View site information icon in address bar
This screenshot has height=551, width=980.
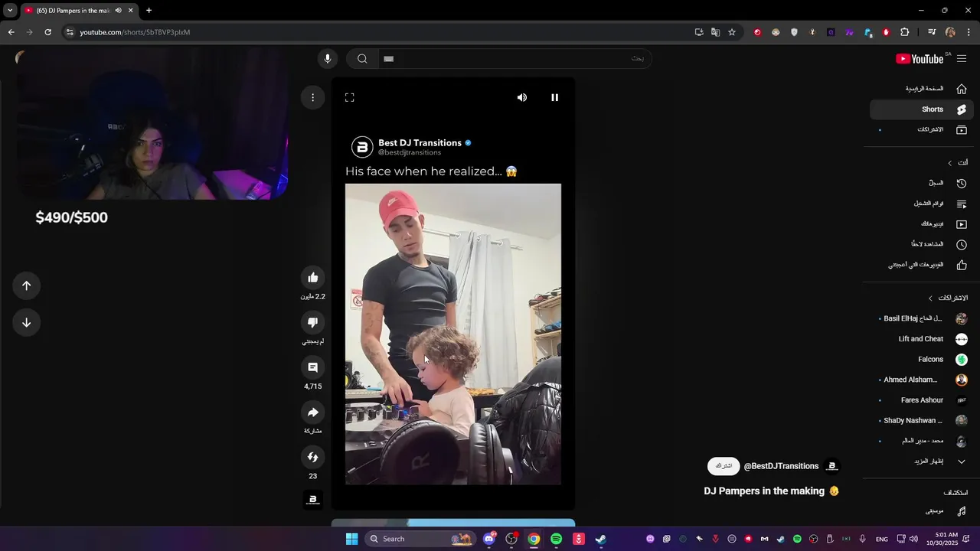coord(70,32)
